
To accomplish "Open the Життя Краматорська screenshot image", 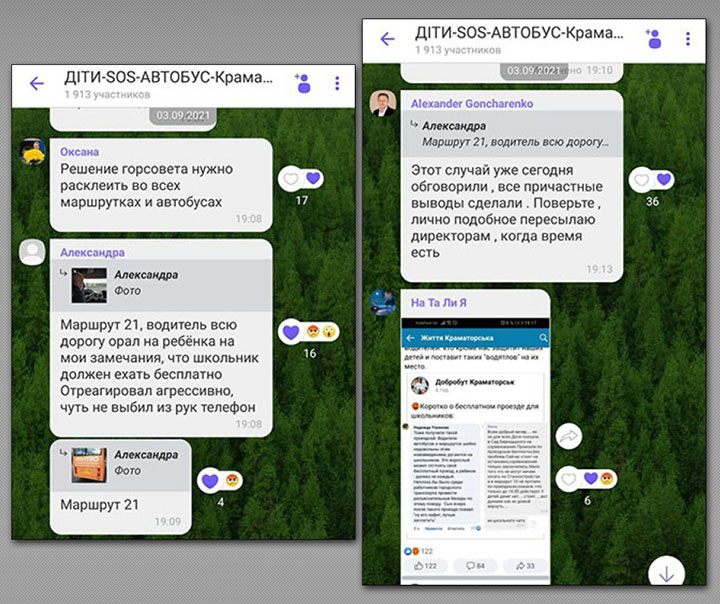I will coord(475,440).
